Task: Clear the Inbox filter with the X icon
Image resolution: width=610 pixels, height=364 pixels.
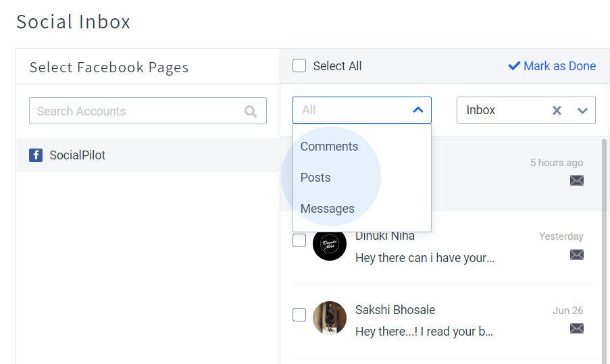Action: point(557,111)
